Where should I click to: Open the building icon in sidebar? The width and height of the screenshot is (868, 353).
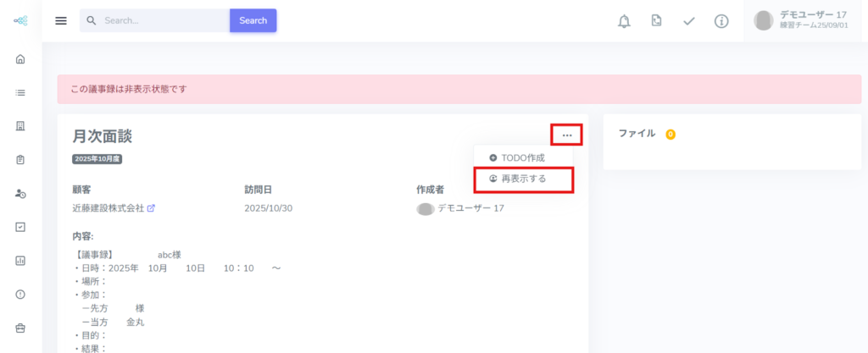20,126
